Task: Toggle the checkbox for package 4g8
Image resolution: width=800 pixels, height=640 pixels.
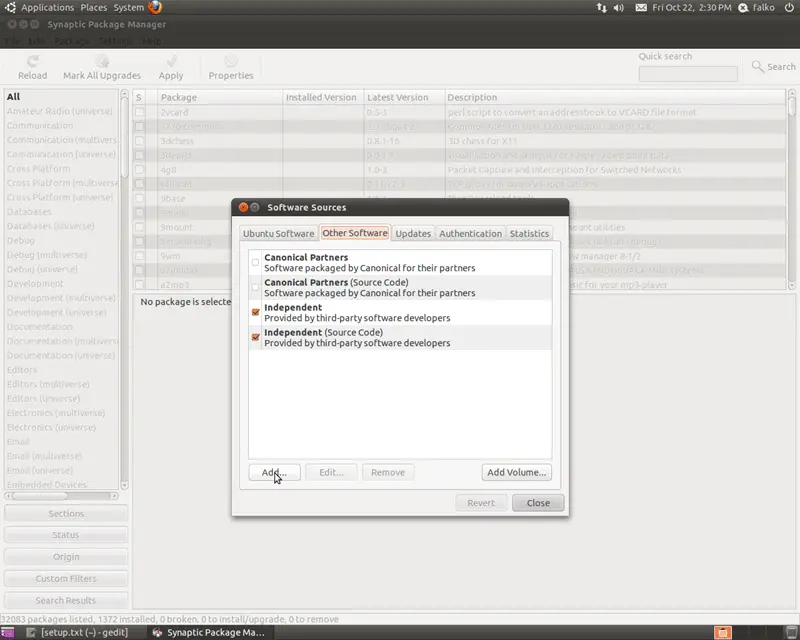Action: coord(139,169)
